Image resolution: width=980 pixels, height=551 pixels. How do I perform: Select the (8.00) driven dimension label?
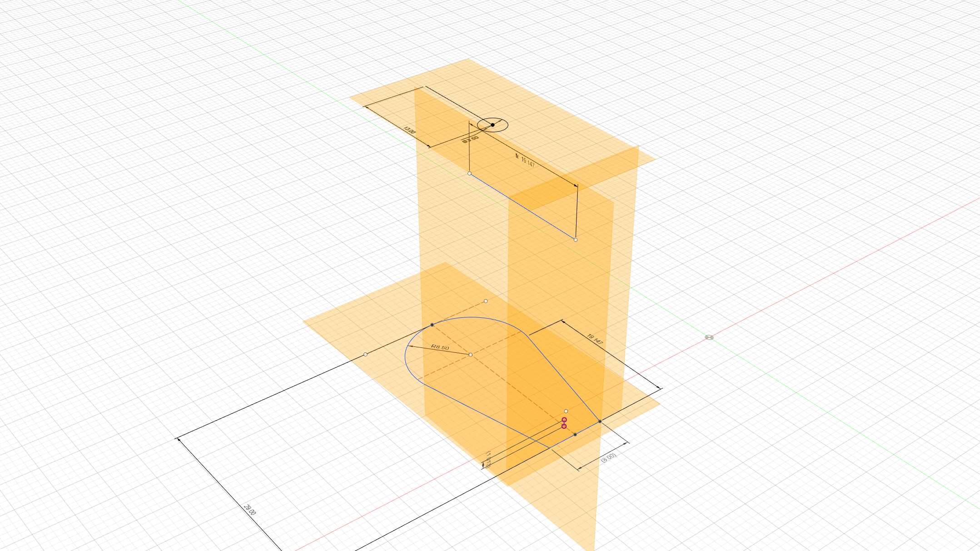point(609,458)
